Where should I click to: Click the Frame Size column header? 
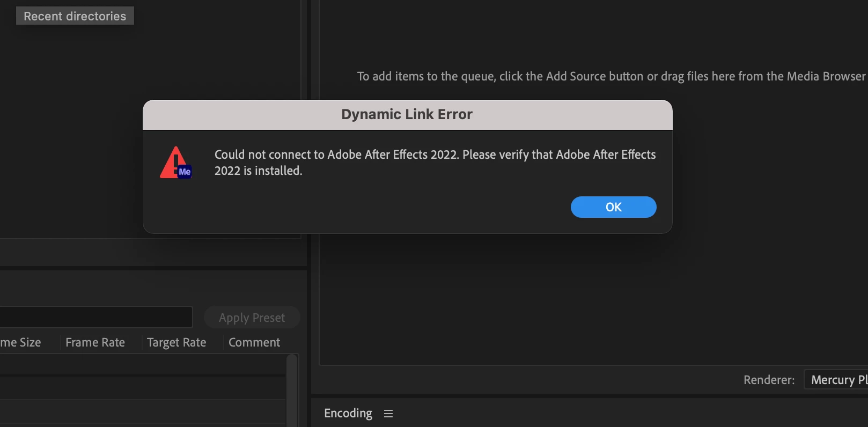pos(20,342)
